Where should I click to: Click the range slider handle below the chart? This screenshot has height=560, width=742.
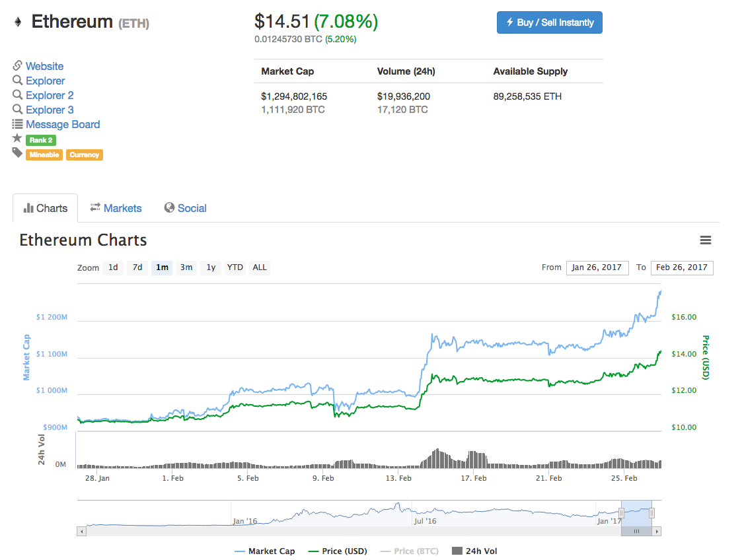[636, 530]
